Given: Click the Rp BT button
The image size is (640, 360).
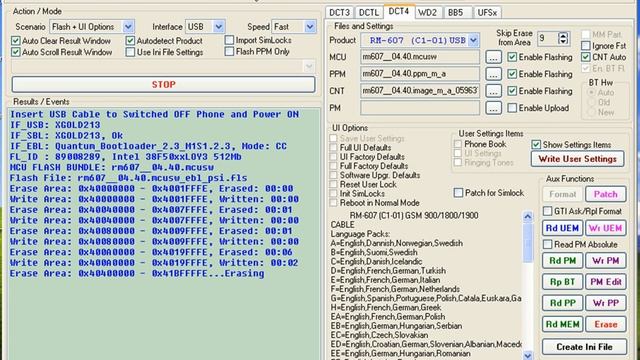Looking at the screenshot, I should (562, 282).
